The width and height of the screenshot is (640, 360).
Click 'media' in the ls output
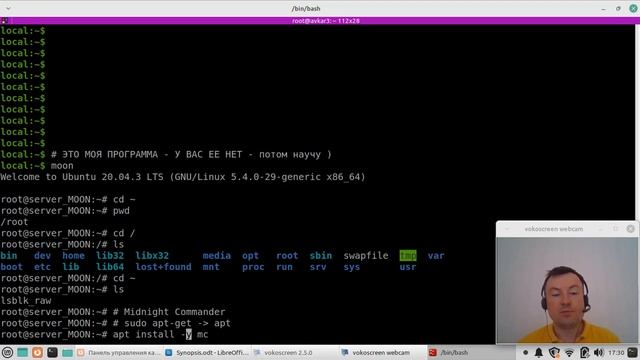point(217,256)
